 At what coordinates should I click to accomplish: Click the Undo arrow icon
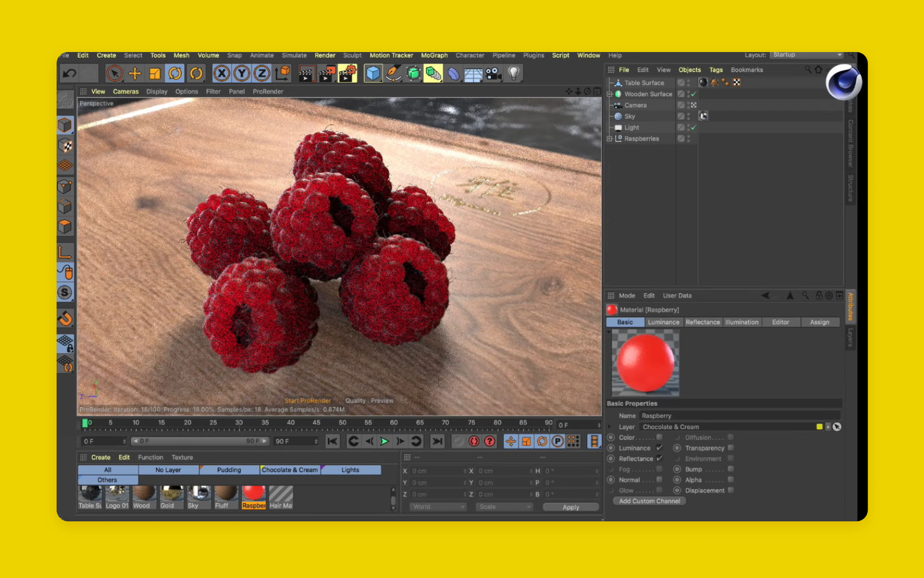click(69, 73)
